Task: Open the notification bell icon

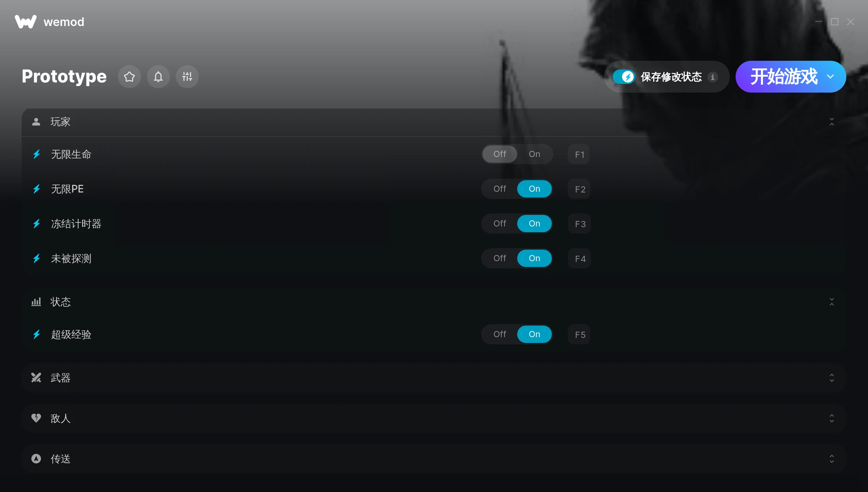Action: click(158, 77)
